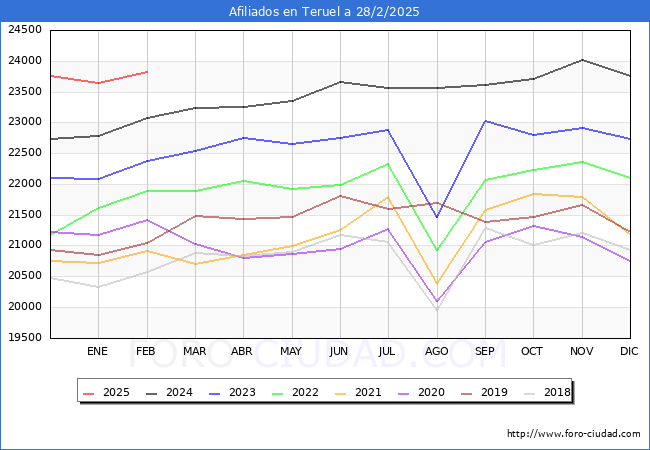Image resolution: width=650 pixels, height=450 pixels.
Task: Click the DIC month axis label
Action: tap(629, 351)
